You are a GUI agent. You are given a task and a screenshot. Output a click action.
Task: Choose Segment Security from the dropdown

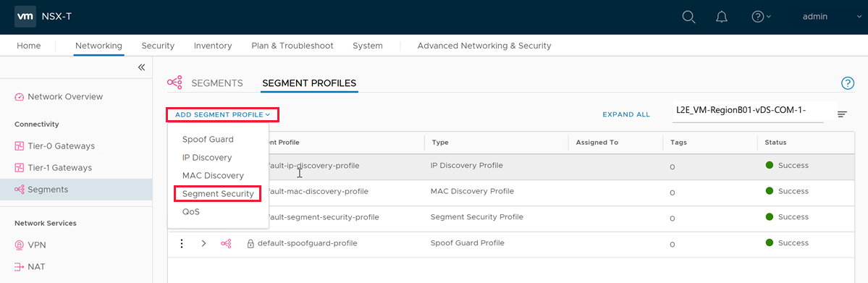pos(218,194)
